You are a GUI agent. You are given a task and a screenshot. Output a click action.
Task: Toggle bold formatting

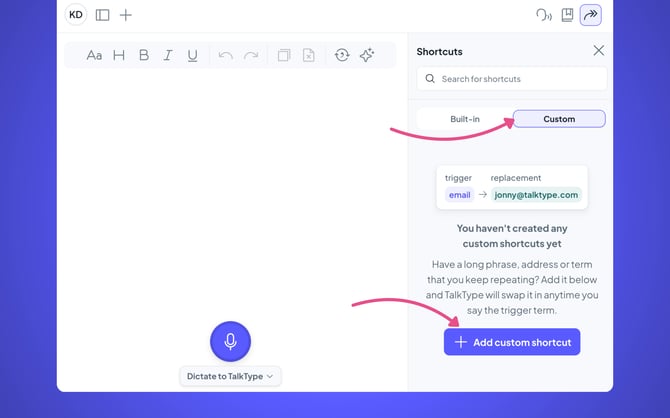144,55
